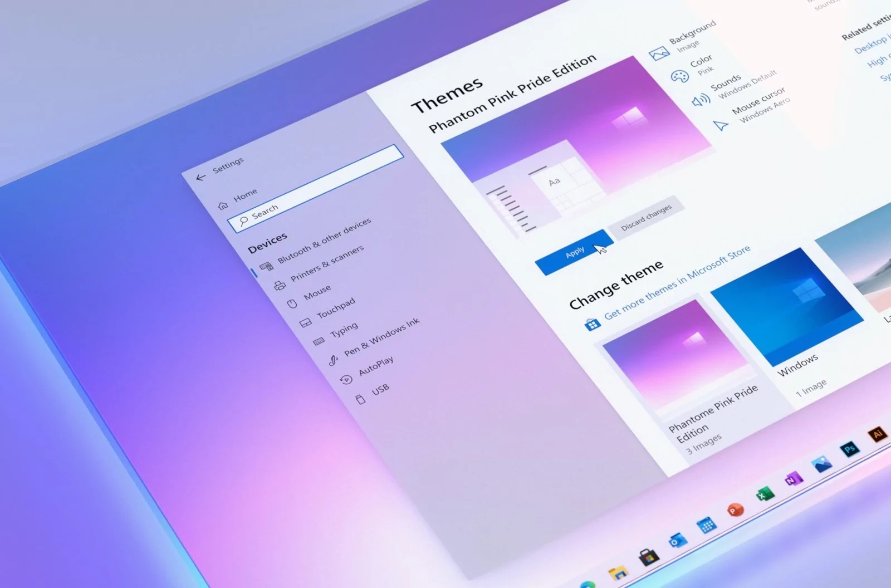The height and width of the screenshot is (588, 891).
Task: Open Excel from the taskbar
Action: click(765, 494)
